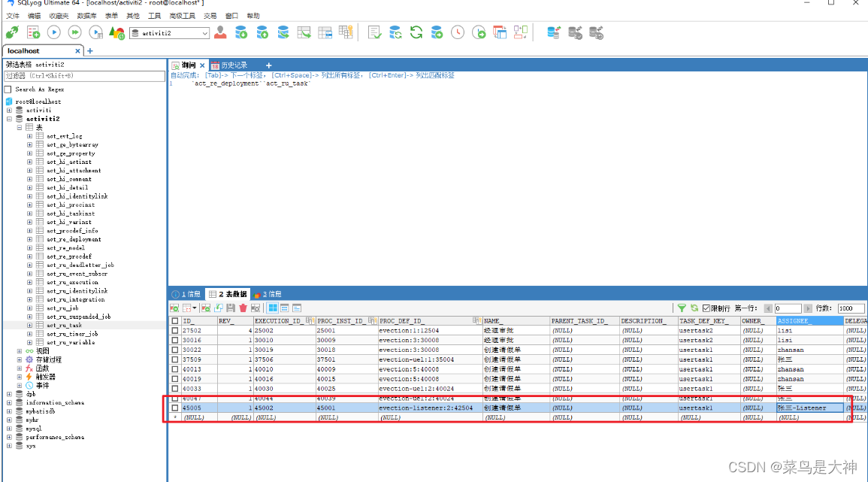The image size is (868, 482).
Task: Click the duplicate row icon in results toolbar
Action: pyautogui.click(x=219, y=308)
